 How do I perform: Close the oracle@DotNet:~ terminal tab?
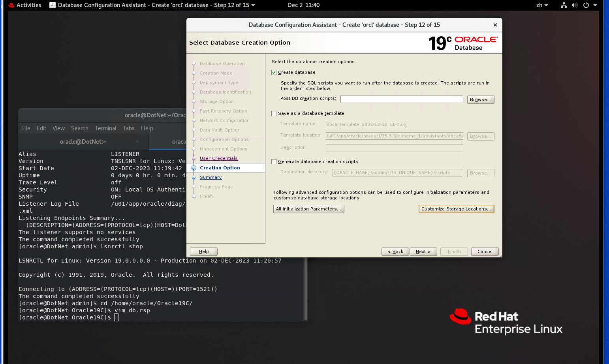coord(137,142)
